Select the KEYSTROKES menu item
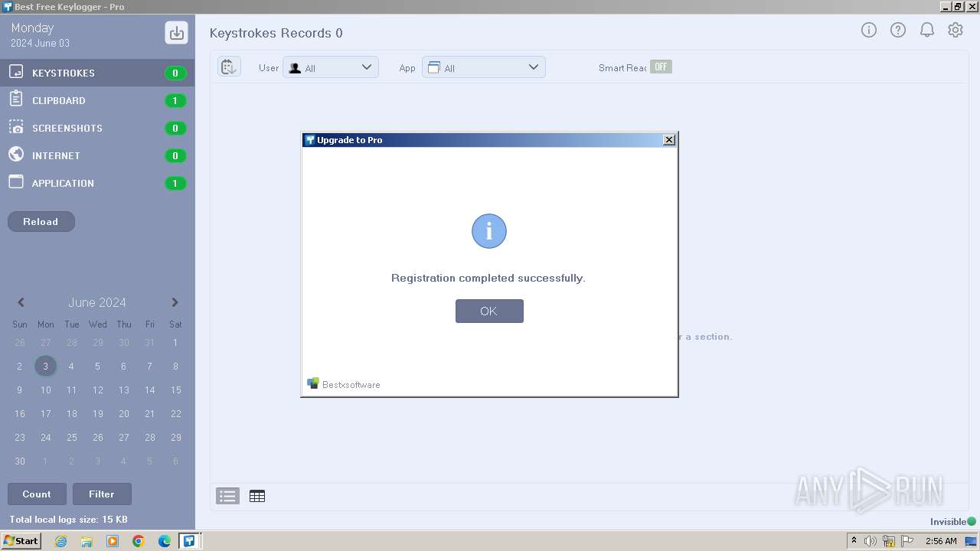Viewport: 980px width, 551px height. point(97,73)
